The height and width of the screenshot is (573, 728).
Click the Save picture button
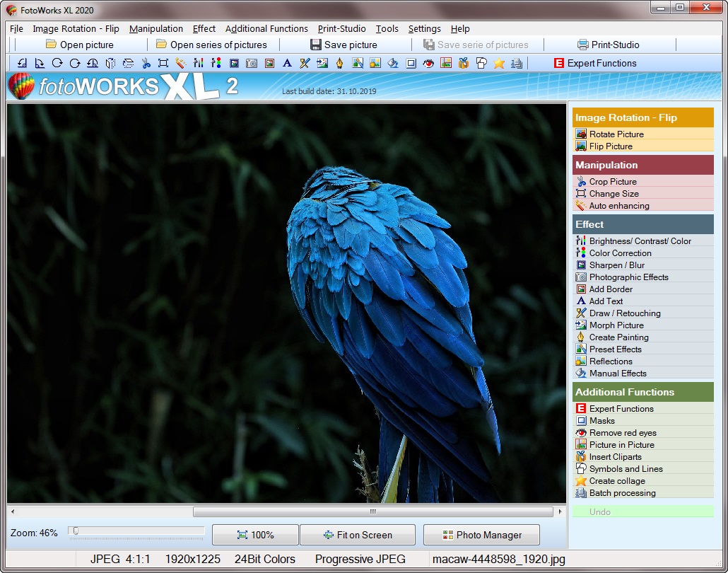(344, 45)
